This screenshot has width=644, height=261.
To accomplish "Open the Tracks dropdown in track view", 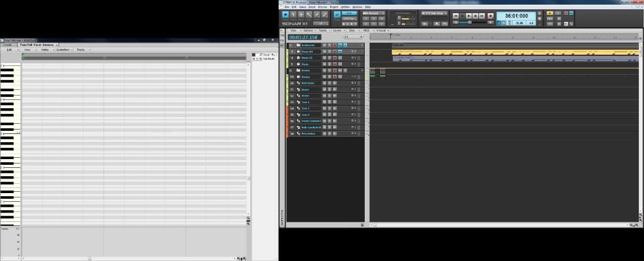I will coord(323,30).
